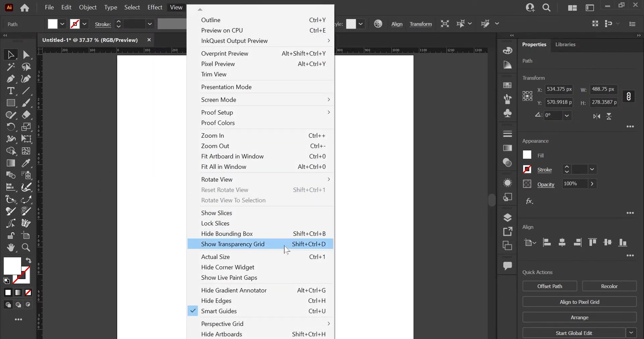The image size is (644, 339).
Task: Toggle Hide Gradient Annotator
Action: tap(260, 290)
